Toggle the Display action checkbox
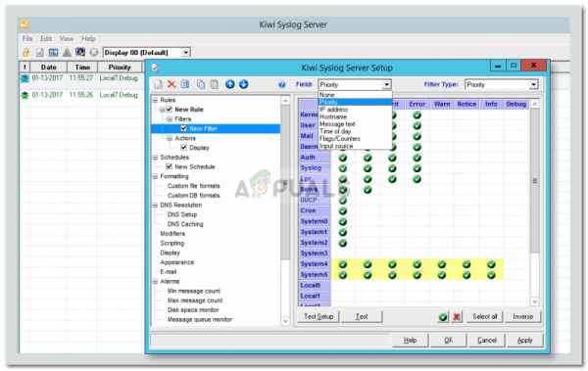 [x=184, y=147]
